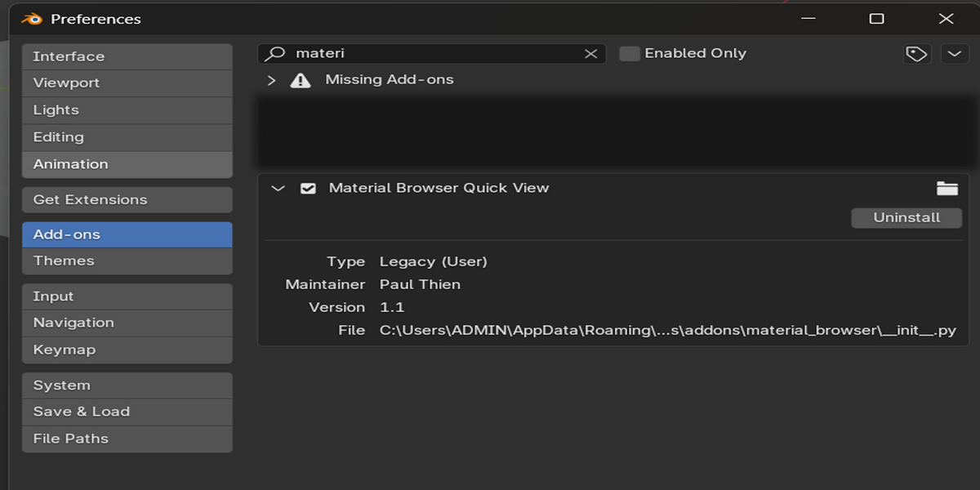Disable the Material Browser Quick View add-on checkbox
Image resolution: width=980 pixels, height=490 pixels.
click(308, 188)
